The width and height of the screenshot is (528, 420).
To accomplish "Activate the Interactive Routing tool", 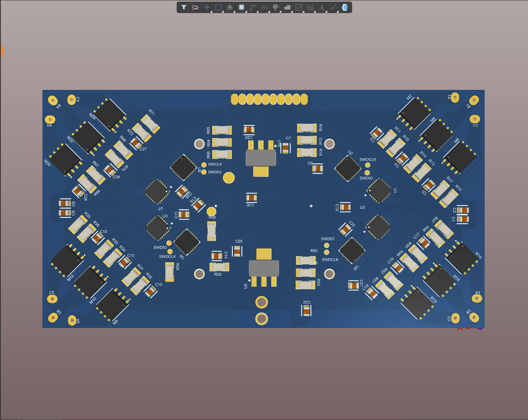I will [253, 7].
